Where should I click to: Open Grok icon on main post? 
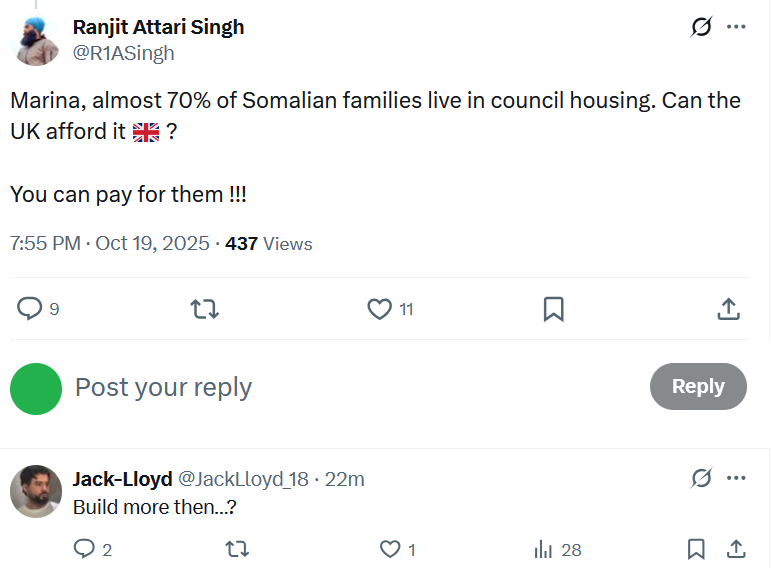point(701,27)
